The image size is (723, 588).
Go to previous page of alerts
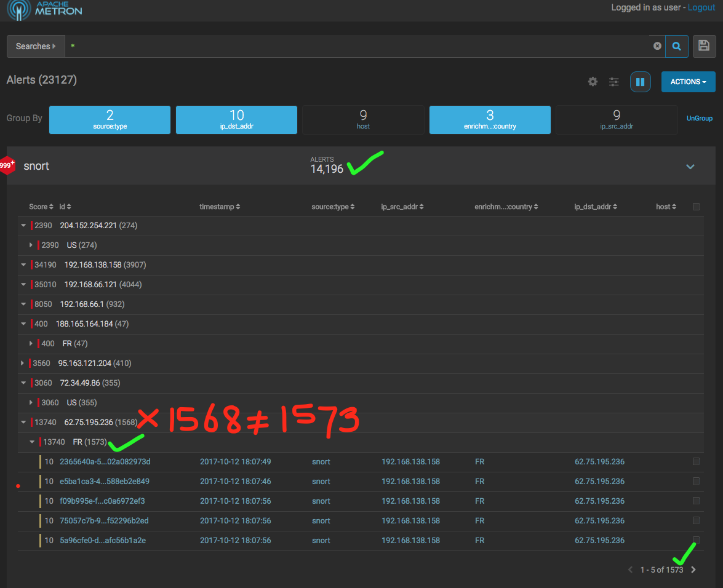coord(630,570)
